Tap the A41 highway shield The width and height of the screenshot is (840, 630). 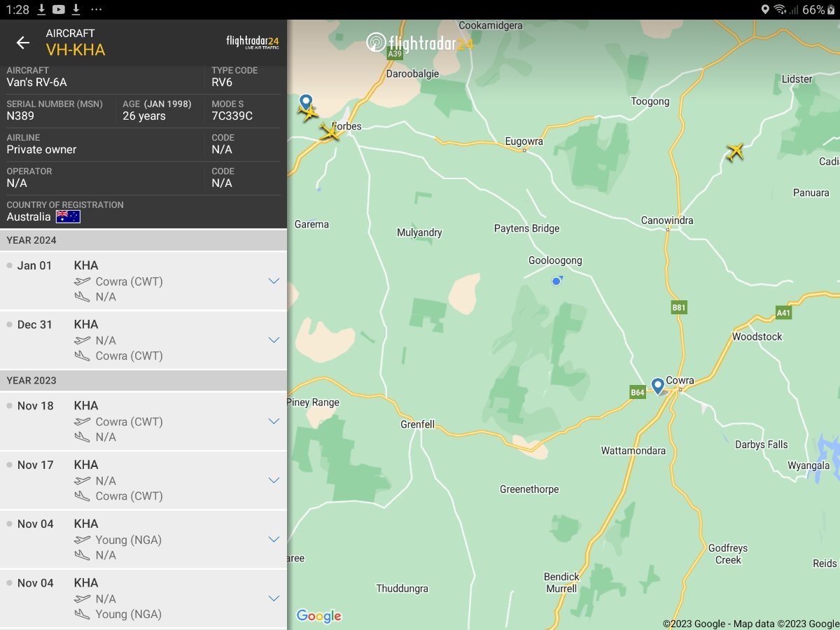pyautogui.click(x=783, y=313)
